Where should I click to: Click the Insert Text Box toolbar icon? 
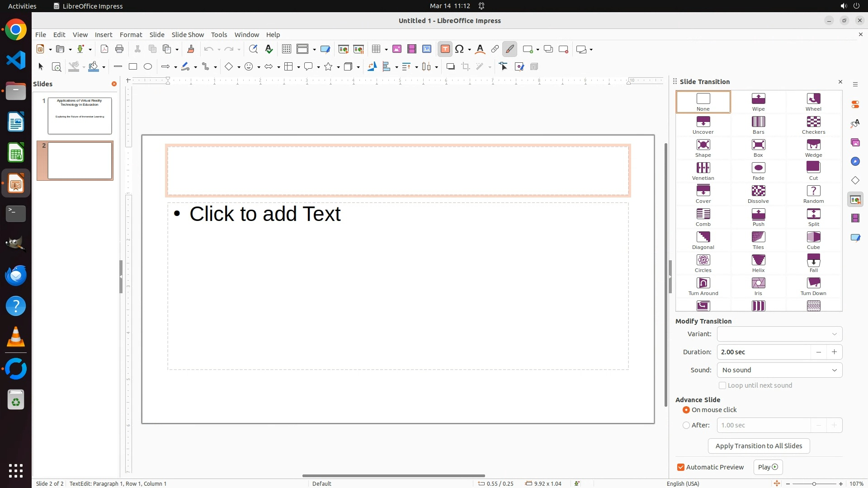pyautogui.click(x=445, y=49)
